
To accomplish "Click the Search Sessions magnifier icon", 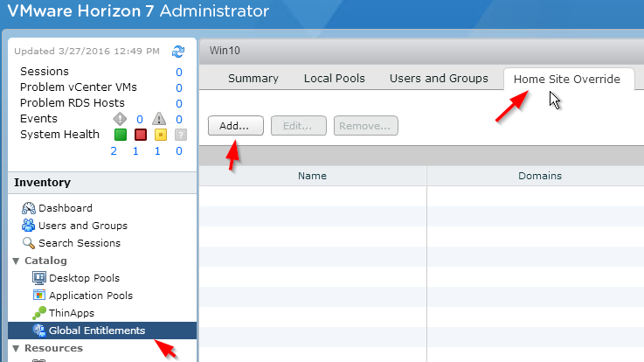I will pyautogui.click(x=28, y=243).
